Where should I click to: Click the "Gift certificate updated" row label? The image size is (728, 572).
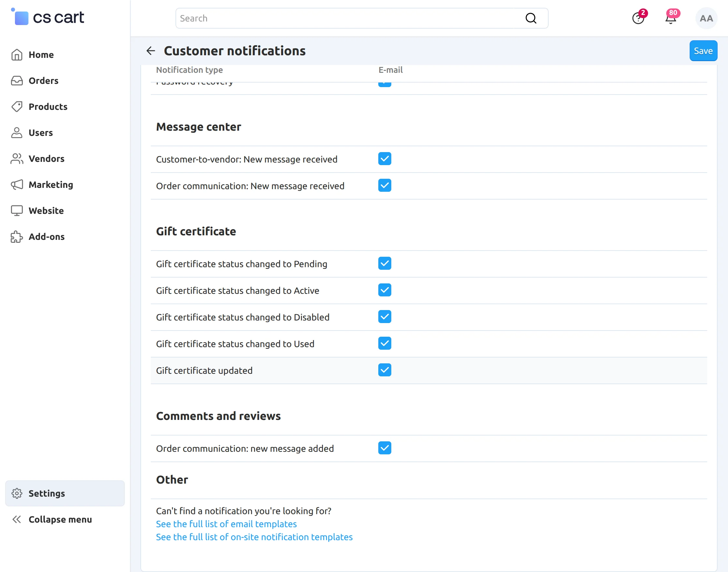204,370
